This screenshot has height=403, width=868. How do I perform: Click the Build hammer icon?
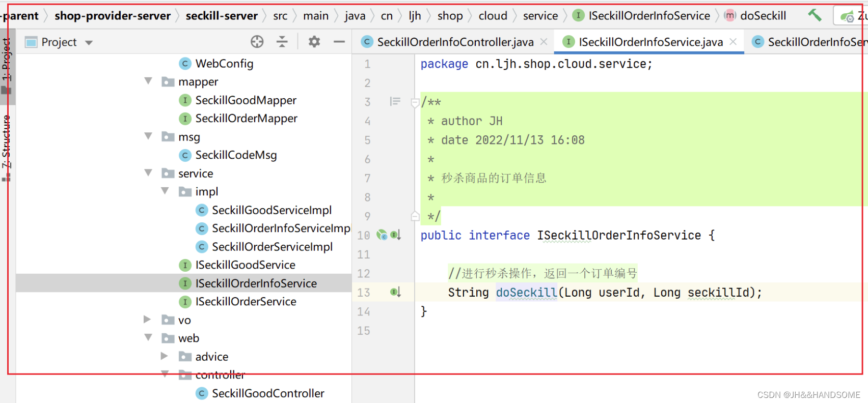click(815, 15)
